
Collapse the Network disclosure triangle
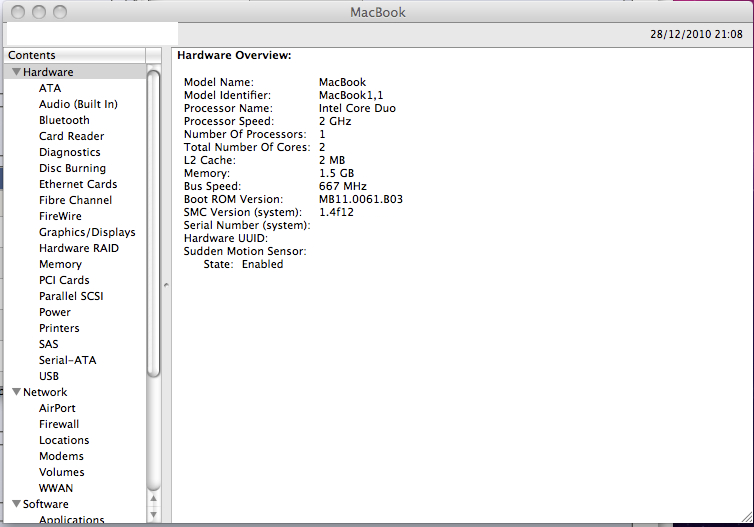(x=16, y=392)
